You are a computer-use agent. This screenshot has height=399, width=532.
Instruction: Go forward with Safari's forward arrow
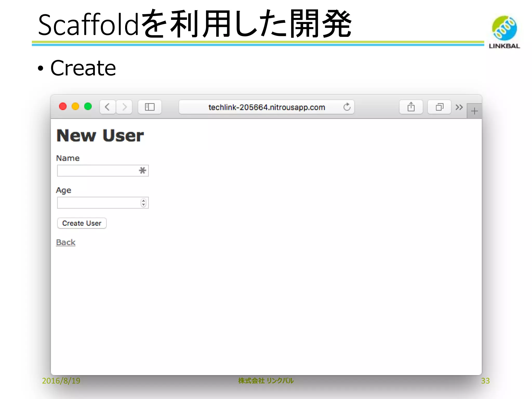point(124,107)
